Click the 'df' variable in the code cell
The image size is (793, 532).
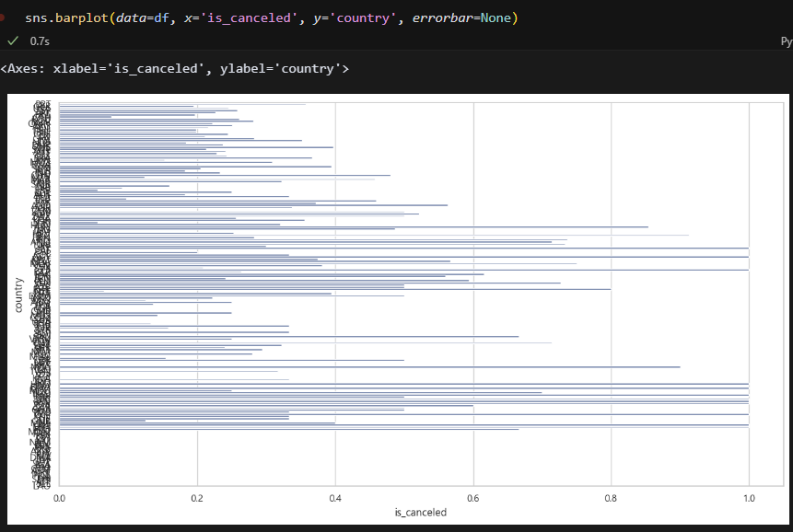coord(161,18)
